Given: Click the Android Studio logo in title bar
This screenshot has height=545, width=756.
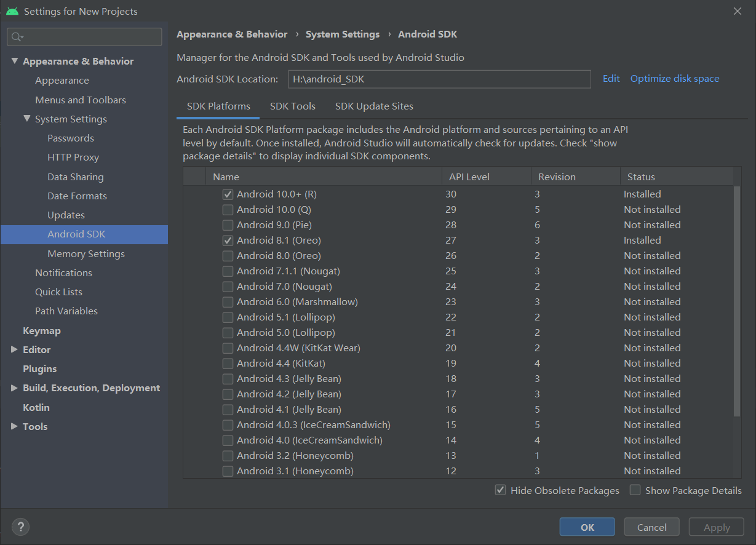Looking at the screenshot, I should 12,11.
